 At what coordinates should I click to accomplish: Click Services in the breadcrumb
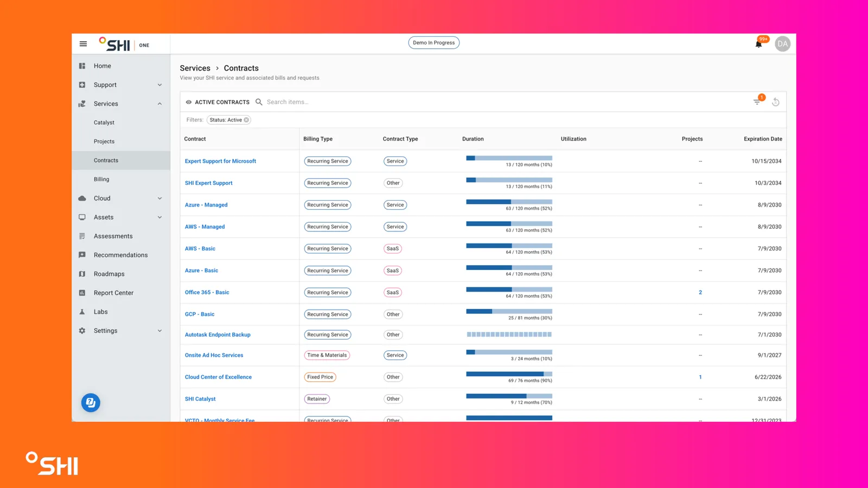click(195, 68)
